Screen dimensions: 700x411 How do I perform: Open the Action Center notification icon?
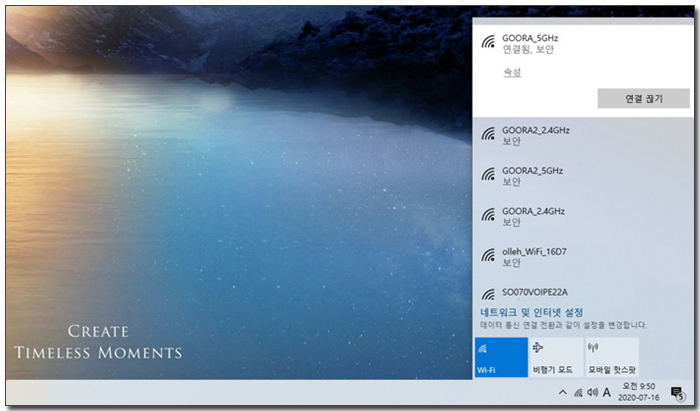(678, 393)
